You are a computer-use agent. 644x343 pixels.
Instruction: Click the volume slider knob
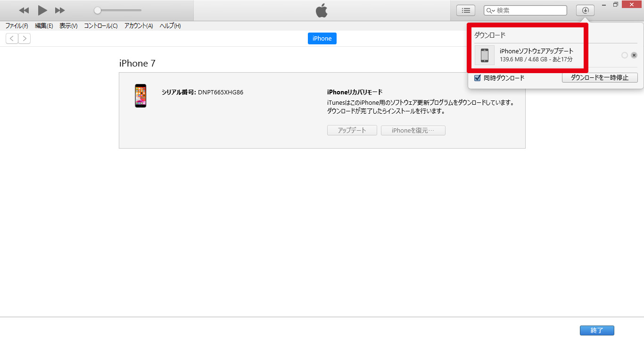[x=98, y=10]
